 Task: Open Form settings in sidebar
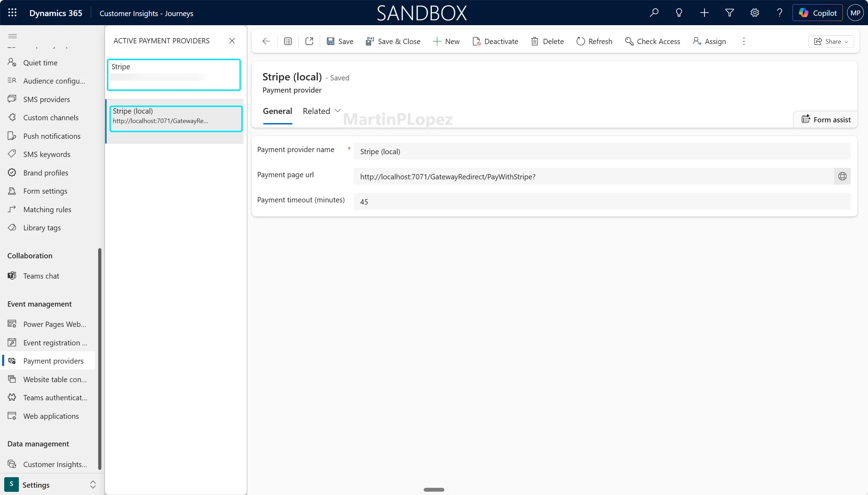click(x=48, y=191)
